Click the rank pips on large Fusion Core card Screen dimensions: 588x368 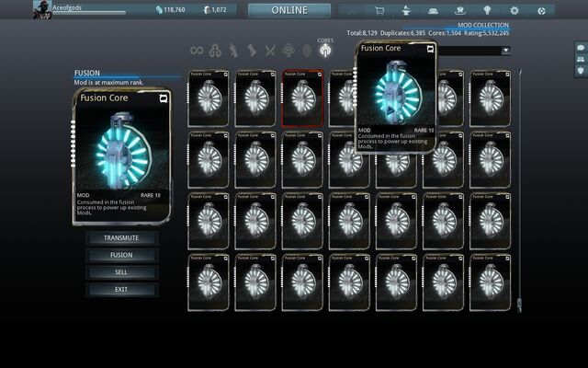coord(73,144)
